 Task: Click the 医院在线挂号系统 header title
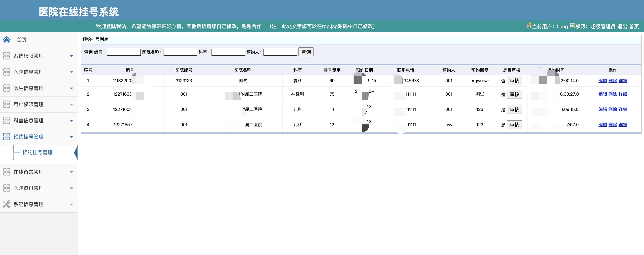coord(79,12)
